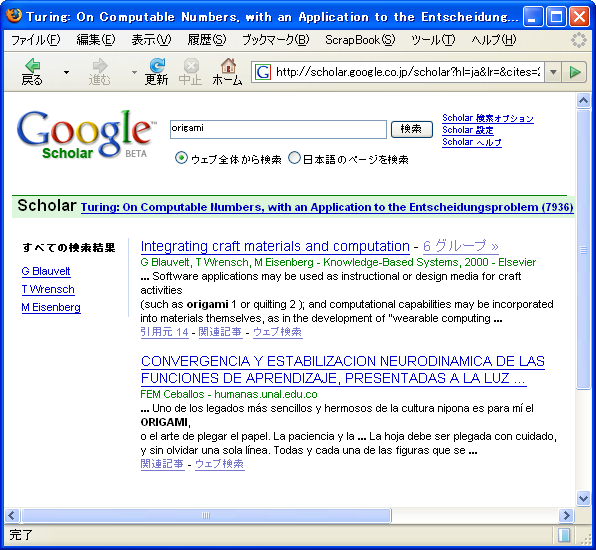Screen dimensions: 596x550
Task: Open the CONVERGENCIA Y ESTABILIZACION NEURODINAMICA result
Action: click(342, 369)
